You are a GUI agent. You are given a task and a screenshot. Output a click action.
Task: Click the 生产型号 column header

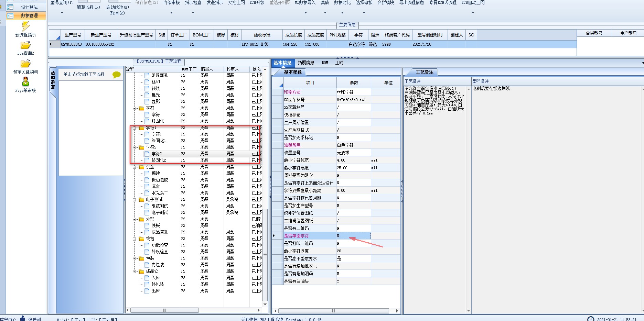[73, 35]
